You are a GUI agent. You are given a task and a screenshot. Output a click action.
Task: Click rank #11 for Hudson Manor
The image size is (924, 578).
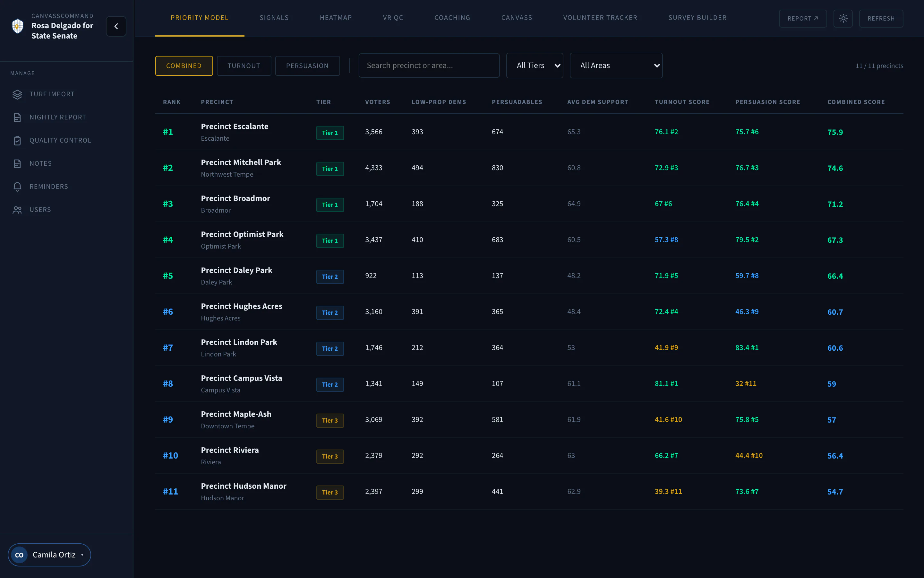(170, 491)
